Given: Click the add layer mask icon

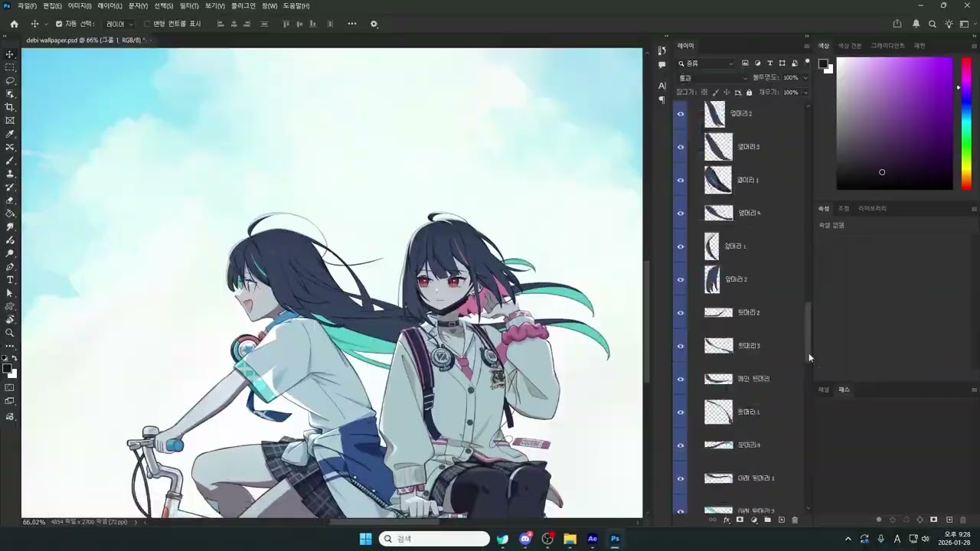Looking at the screenshot, I should 740,520.
